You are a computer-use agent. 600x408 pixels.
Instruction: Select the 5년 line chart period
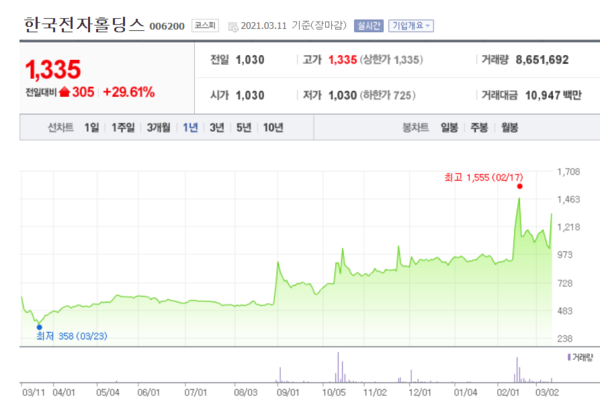(x=244, y=127)
